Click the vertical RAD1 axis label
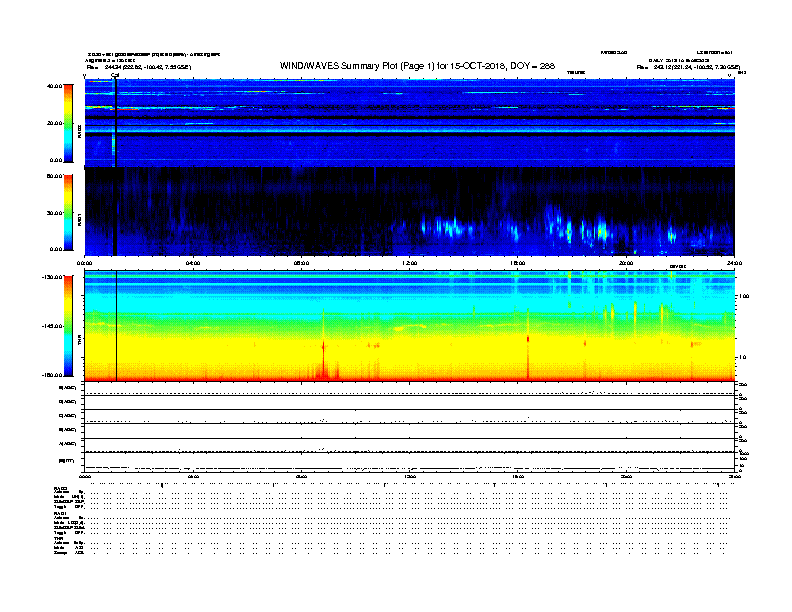Screen dimensions: 792x612 point(80,219)
